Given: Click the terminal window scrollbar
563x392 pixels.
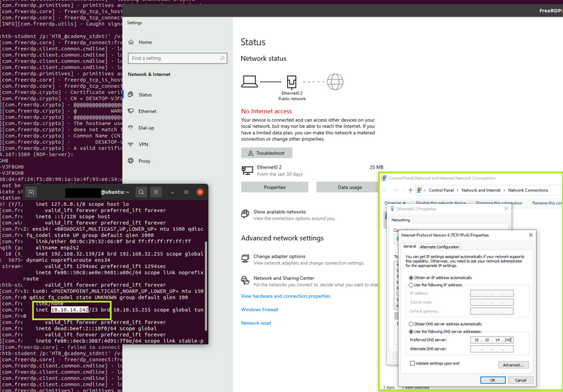Looking at the screenshot, I should click(205, 286).
